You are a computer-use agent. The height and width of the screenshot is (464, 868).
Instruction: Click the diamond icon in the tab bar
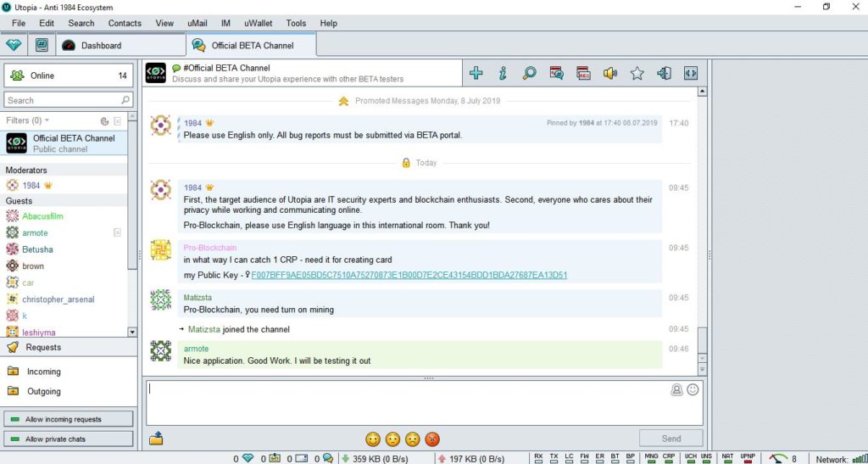pos(14,45)
